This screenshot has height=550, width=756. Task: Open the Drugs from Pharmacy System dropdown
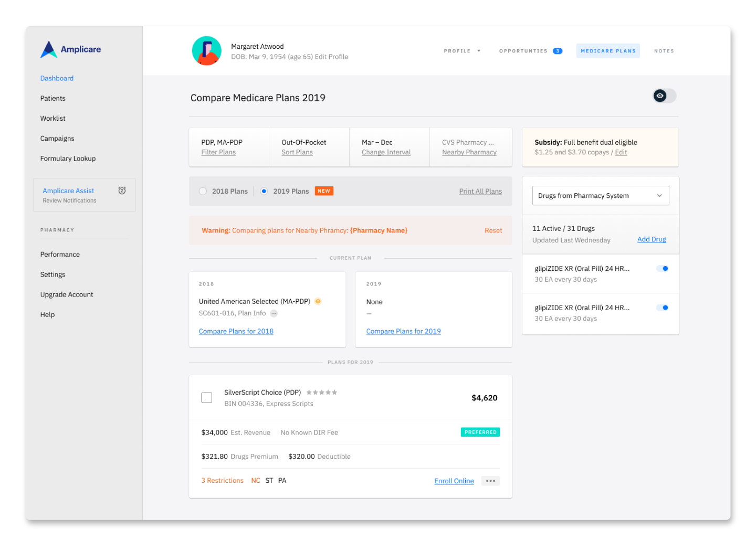point(601,196)
